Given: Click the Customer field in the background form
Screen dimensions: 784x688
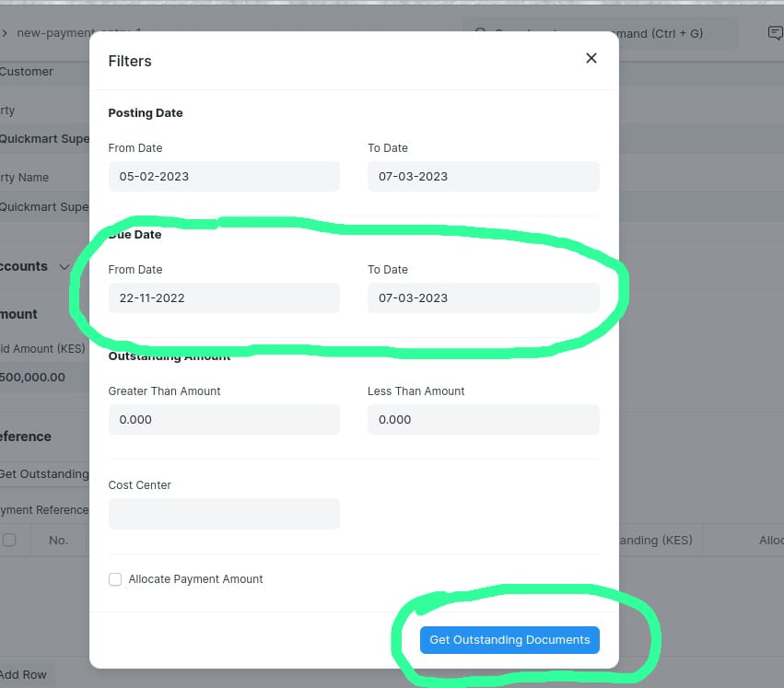Looking at the screenshot, I should (x=26, y=71).
